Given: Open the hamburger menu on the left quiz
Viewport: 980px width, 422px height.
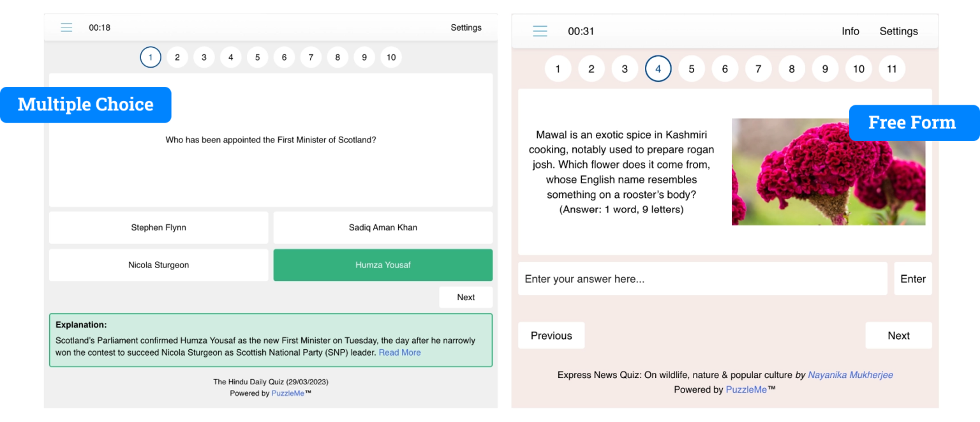Looking at the screenshot, I should 66,27.
